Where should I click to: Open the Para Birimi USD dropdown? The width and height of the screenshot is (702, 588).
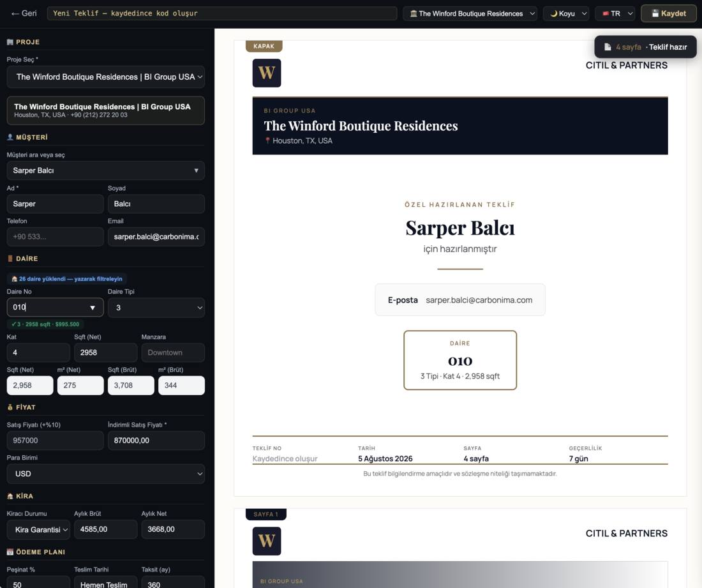(106, 474)
